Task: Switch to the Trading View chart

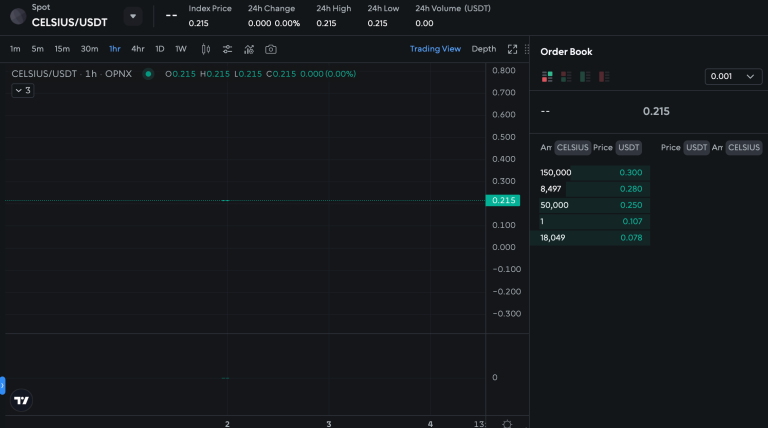Action: click(x=435, y=49)
